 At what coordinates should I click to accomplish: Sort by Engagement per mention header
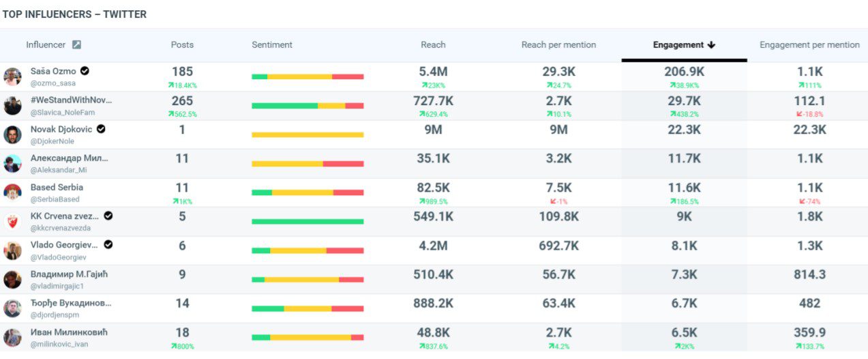[x=809, y=45]
